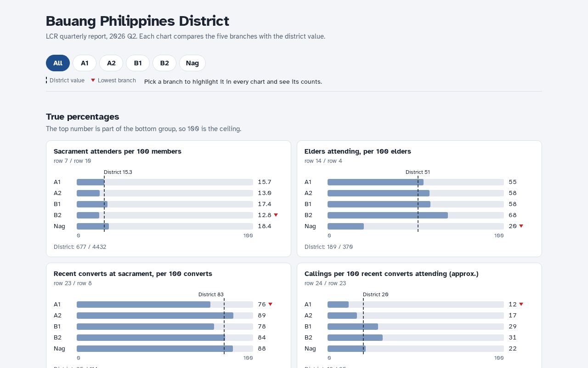Click the 17.4 value in the B1 row

pyautogui.click(x=265, y=204)
